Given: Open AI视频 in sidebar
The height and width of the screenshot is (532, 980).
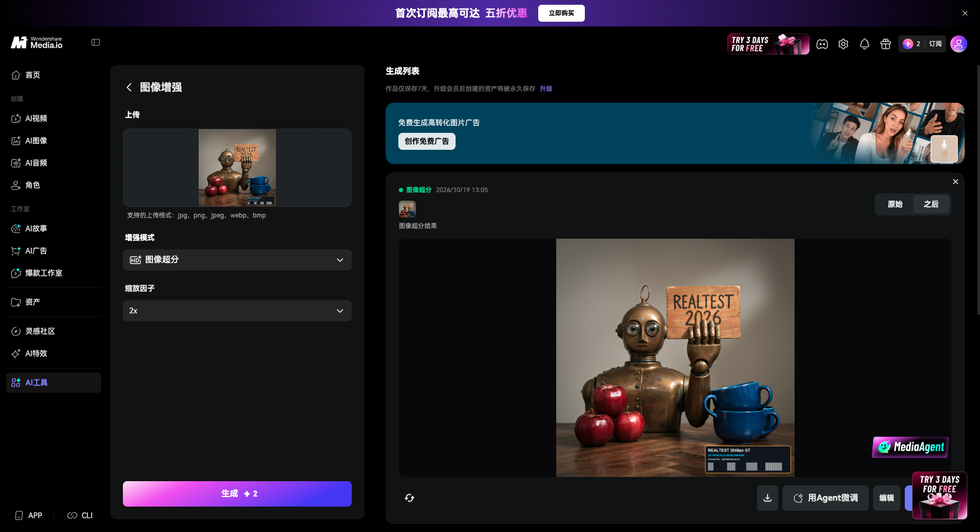Looking at the screenshot, I should coord(54,119).
